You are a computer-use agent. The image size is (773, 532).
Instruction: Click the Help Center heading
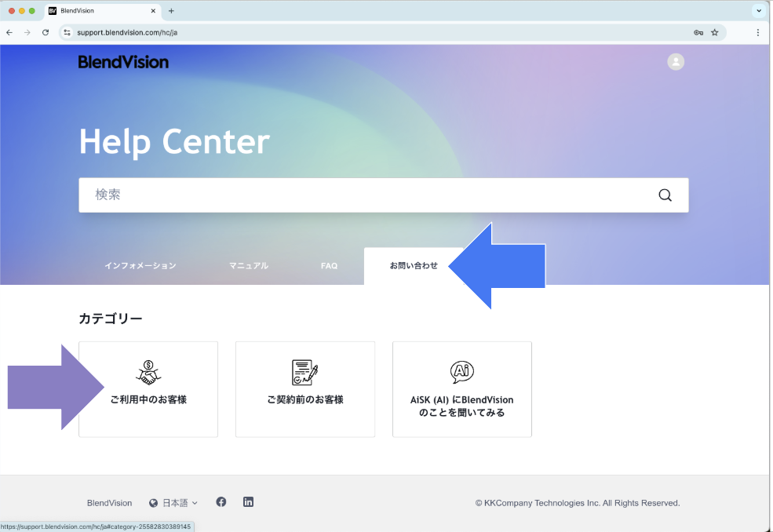pyautogui.click(x=174, y=142)
